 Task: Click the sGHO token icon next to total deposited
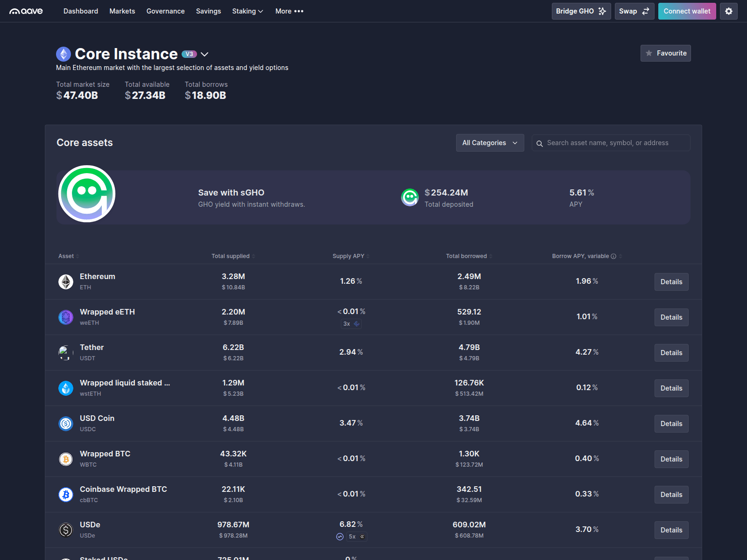(409, 197)
